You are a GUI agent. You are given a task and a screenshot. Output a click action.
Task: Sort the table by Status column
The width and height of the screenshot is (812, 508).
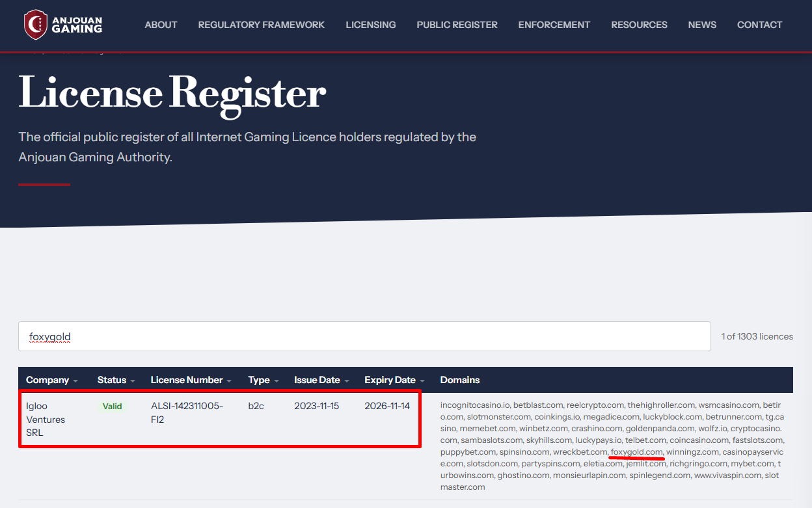pyautogui.click(x=116, y=380)
